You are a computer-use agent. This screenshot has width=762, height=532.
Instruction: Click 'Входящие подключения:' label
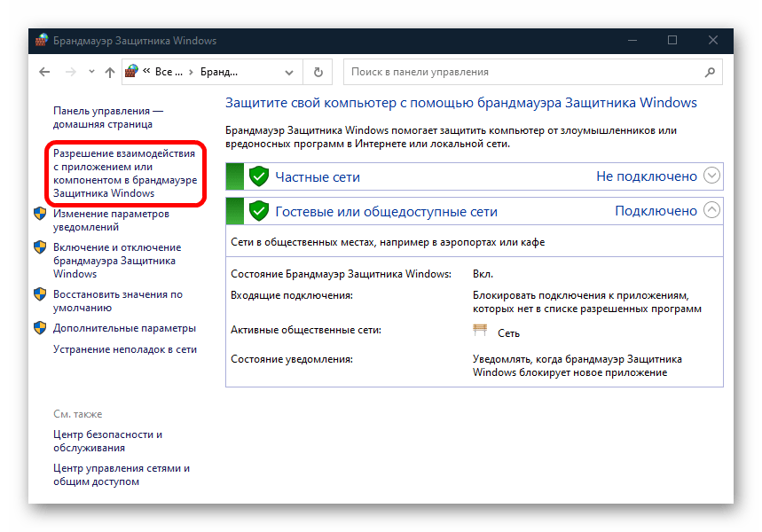tap(292, 295)
